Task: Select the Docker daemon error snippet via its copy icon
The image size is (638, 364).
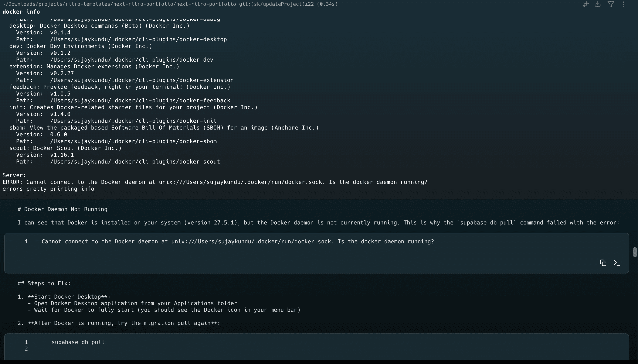Action: coord(603,263)
